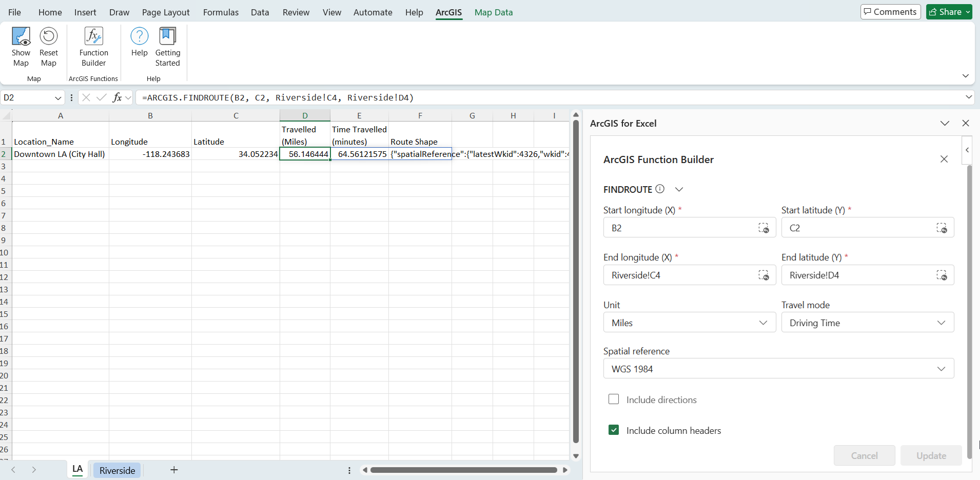980x480 pixels.
Task: Click the worksheet vertical scrollbar
Action: [x=576, y=281]
